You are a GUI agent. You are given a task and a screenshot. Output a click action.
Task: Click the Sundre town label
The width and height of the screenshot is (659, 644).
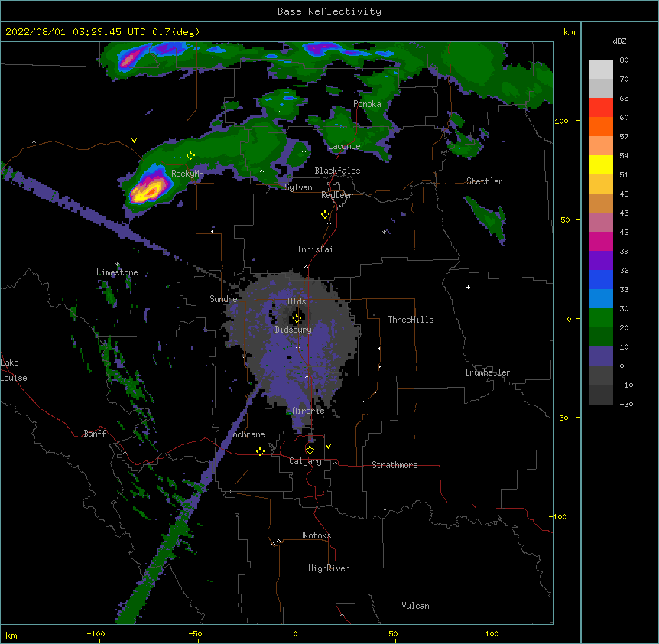pos(223,299)
